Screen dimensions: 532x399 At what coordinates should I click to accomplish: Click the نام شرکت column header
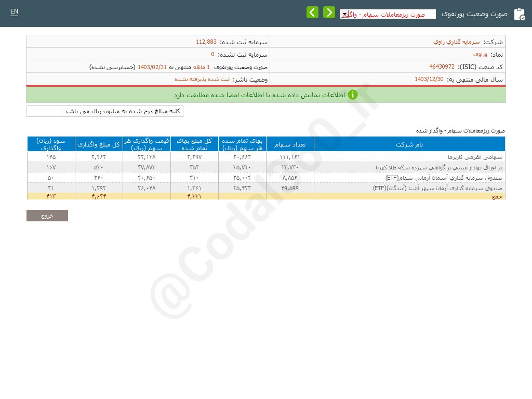click(409, 144)
